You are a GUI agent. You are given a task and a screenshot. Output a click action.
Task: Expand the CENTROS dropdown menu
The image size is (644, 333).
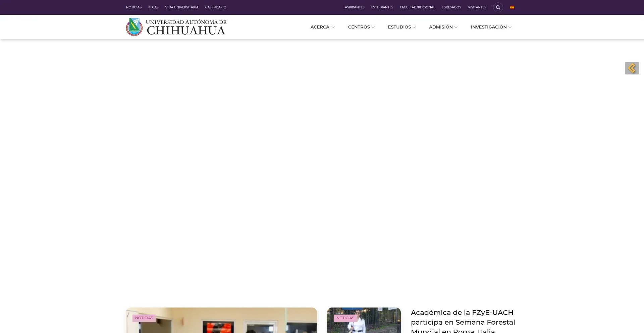coord(361,27)
